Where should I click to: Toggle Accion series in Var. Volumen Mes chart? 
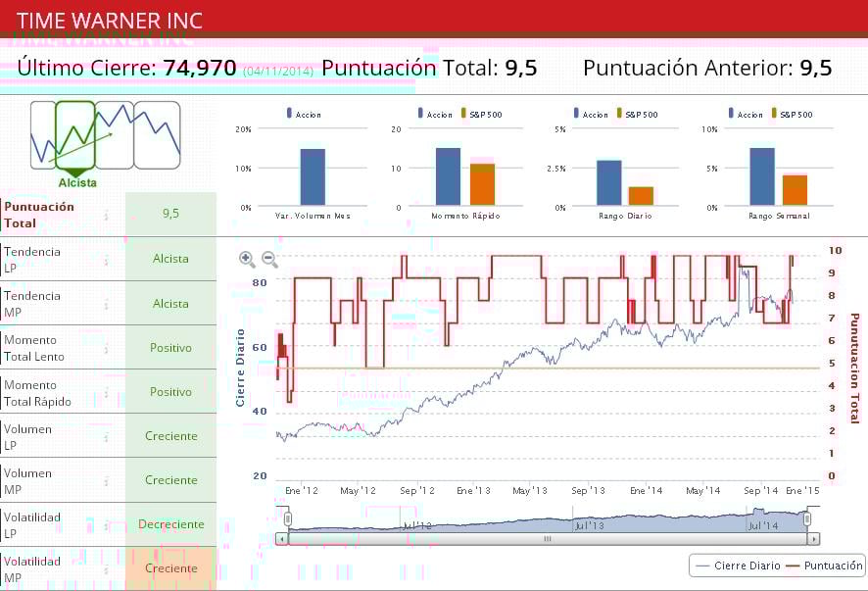click(x=304, y=114)
